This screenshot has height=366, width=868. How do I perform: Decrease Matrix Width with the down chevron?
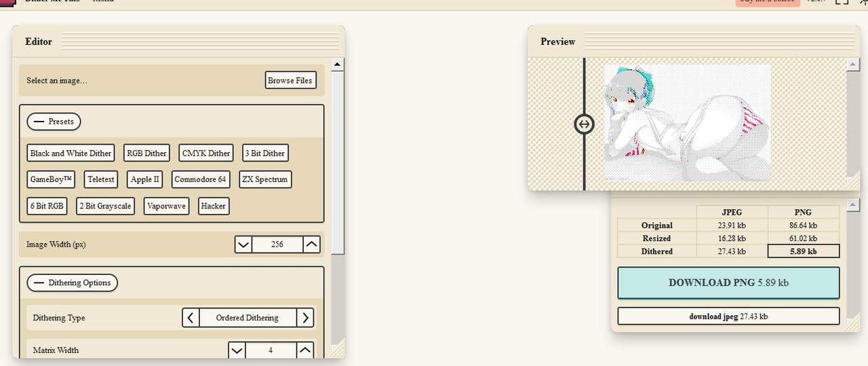[237, 350]
